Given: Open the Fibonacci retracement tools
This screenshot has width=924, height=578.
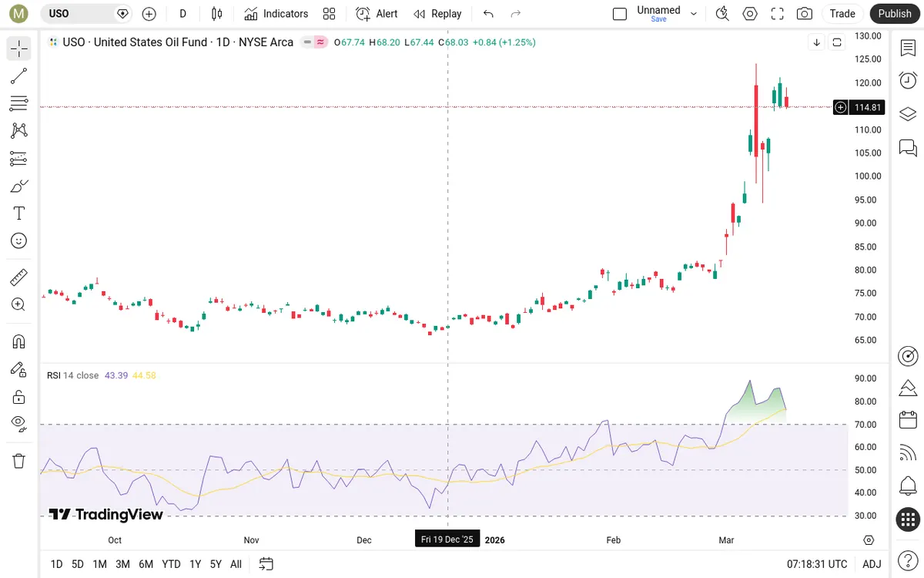Looking at the screenshot, I should [19, 103].
